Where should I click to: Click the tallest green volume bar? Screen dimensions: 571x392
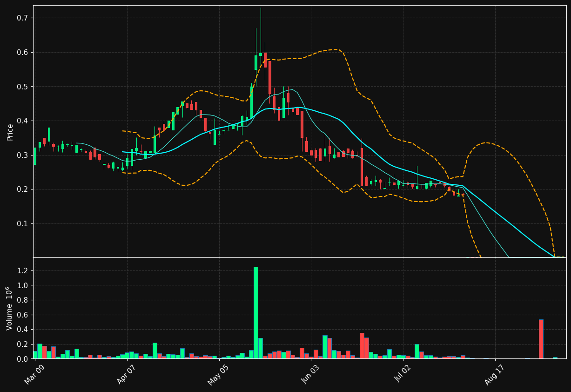256,313
